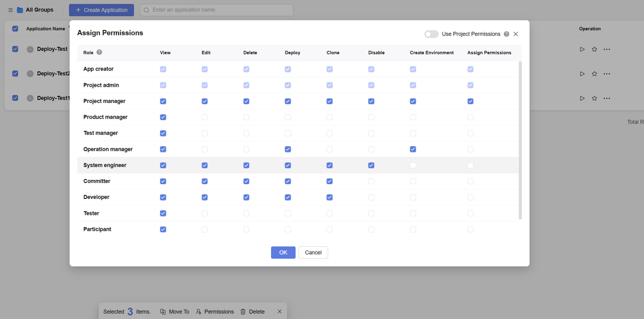The width and height of the screenshot is (644, 319).
Task: Toggle Use Project Permissions switch
Action: coord(431,34)
